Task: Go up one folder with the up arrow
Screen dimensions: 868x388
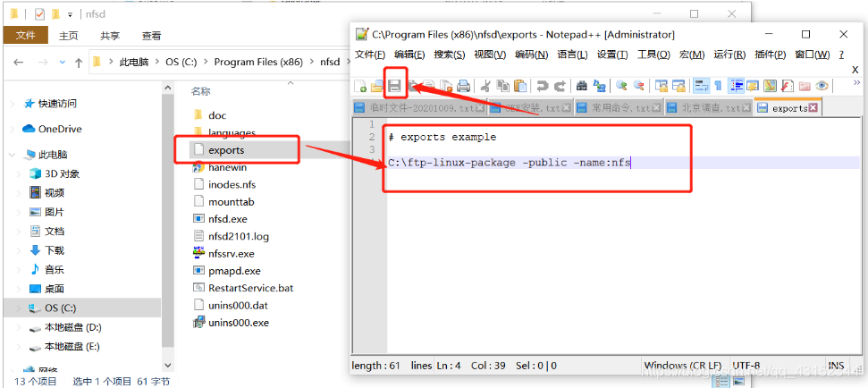Action: (x=79, y=63)
